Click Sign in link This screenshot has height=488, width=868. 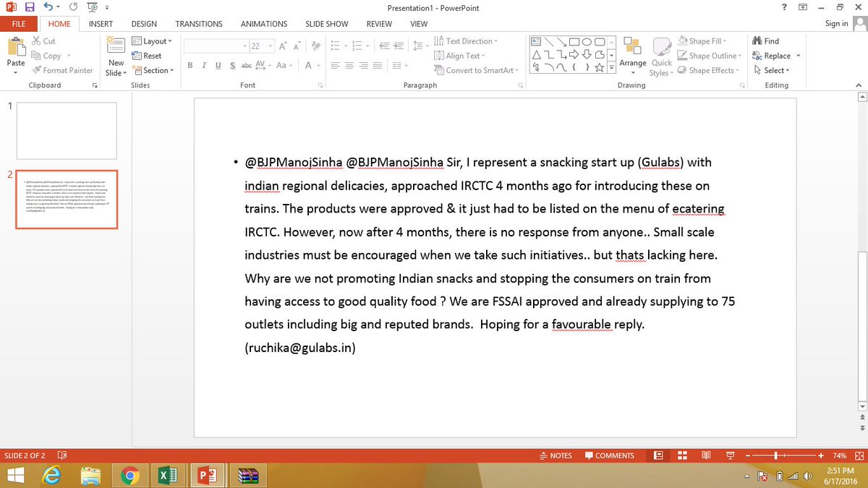837,24
